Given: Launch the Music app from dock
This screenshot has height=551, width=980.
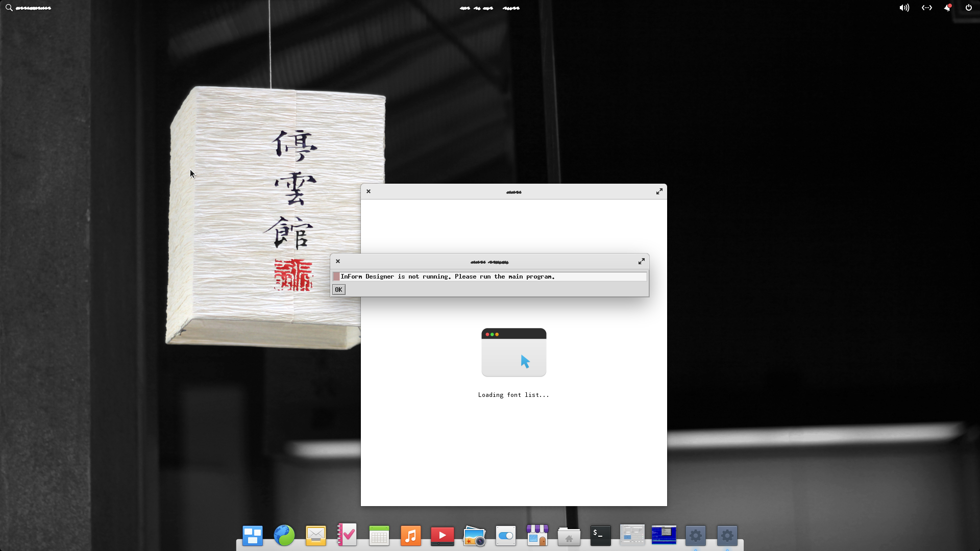Looking at the screenshot, I should coord(411,536).
